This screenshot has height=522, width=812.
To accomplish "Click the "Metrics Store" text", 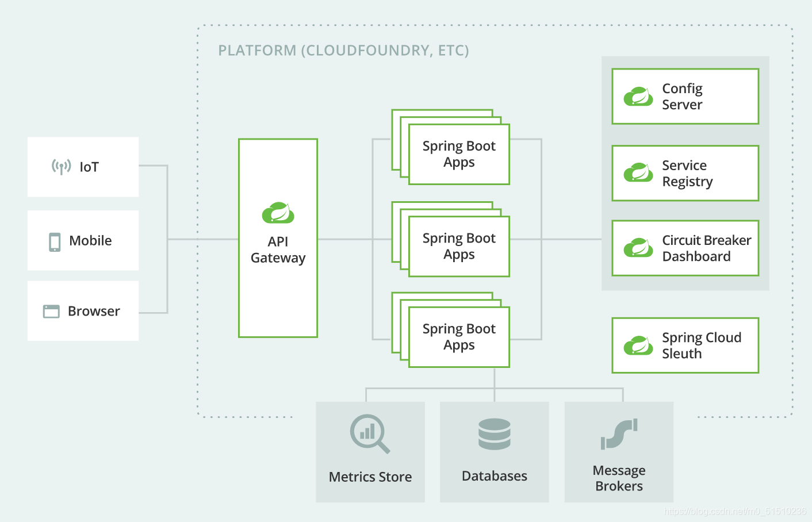I will 370,477.
